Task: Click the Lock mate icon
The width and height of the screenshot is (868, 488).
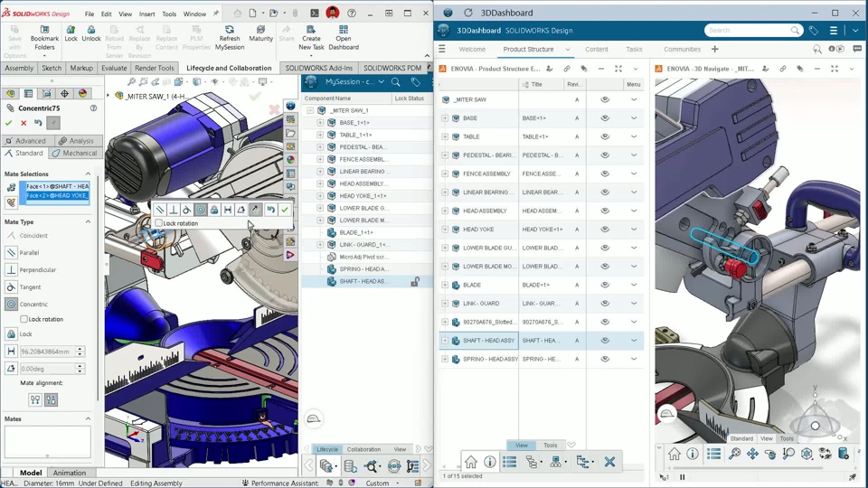Action: click(x=11, y=334)
